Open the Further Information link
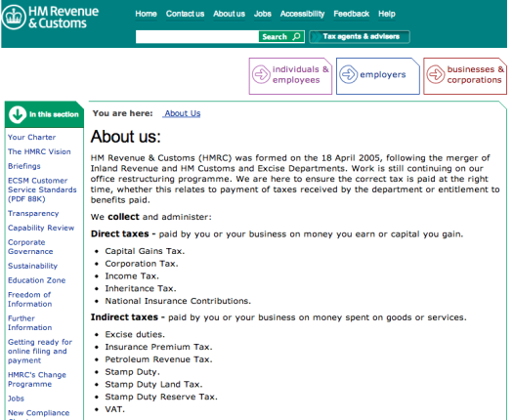 (x=29, y=323)
